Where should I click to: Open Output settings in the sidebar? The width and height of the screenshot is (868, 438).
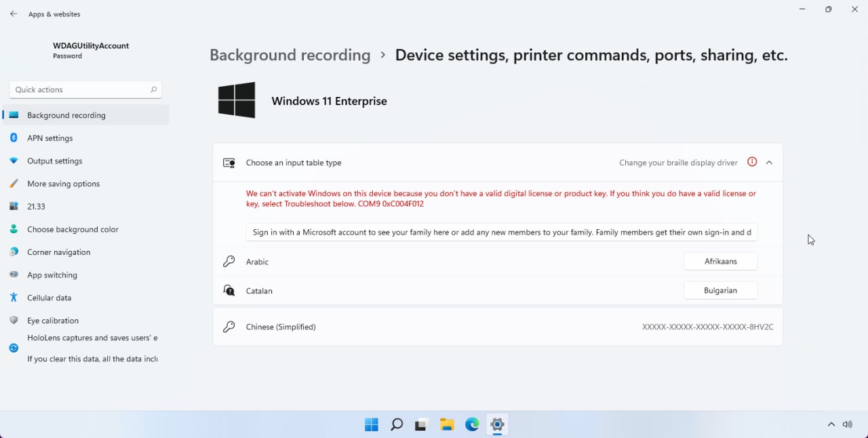pos(86,161)
